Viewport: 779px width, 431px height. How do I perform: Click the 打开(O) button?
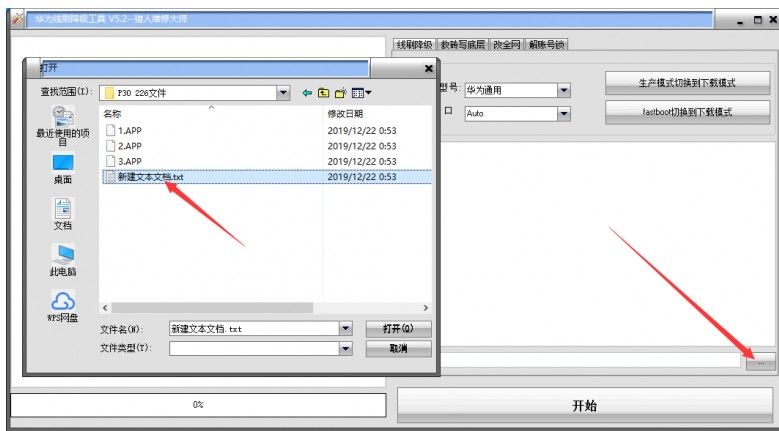(x=398, y=329)
